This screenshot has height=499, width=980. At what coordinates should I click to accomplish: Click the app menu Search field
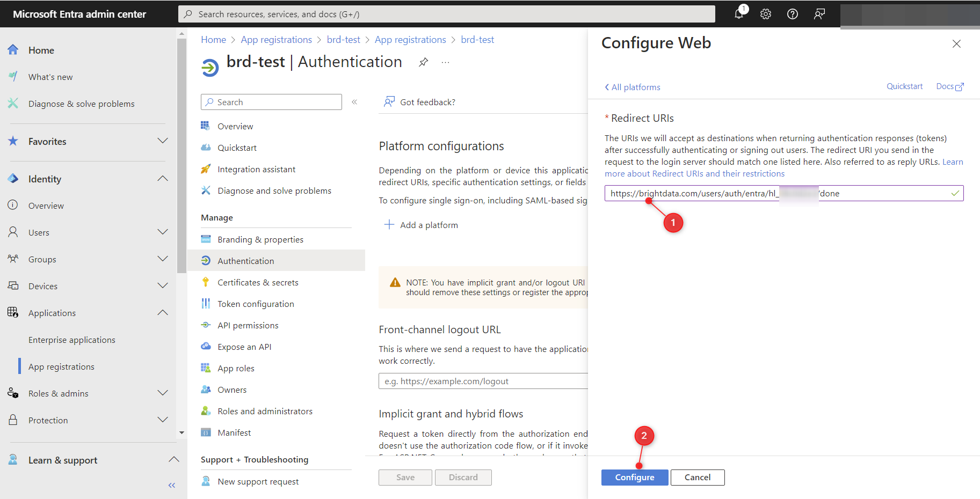(x=271, y=102)
